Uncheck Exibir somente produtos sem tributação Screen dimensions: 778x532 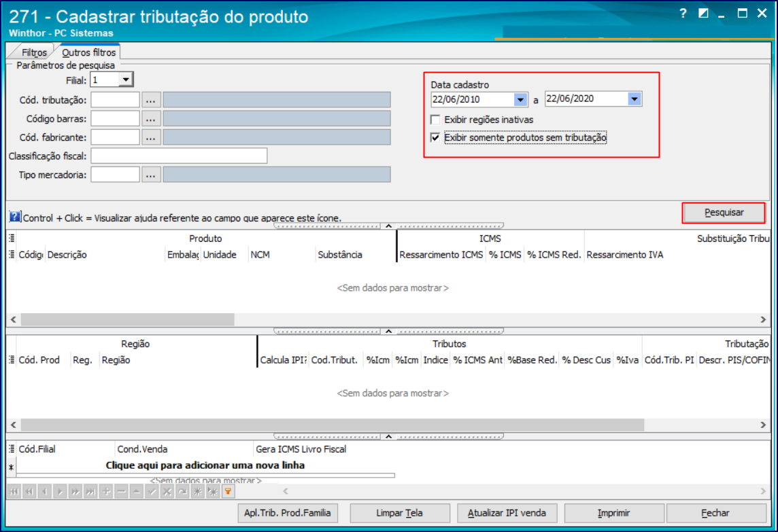click(436, 138)
